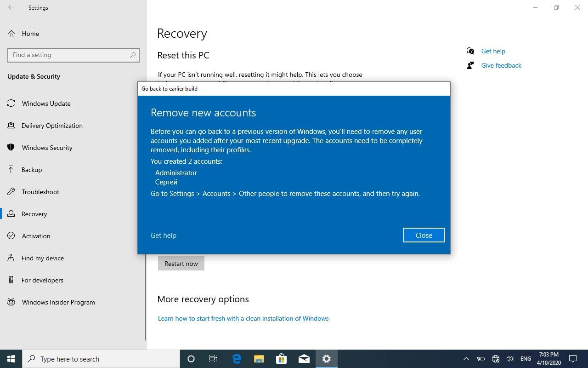The image size is (588, 368).
Task: Open Task View on the taskbar
Action: pyautogui.click(x=213, y=359)
